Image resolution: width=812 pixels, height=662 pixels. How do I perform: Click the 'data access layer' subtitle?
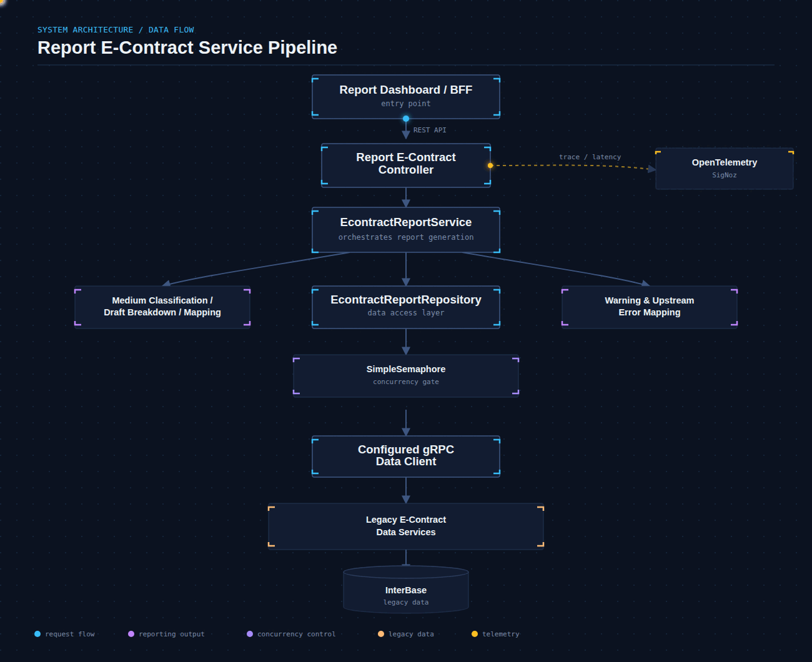[406, 313]
